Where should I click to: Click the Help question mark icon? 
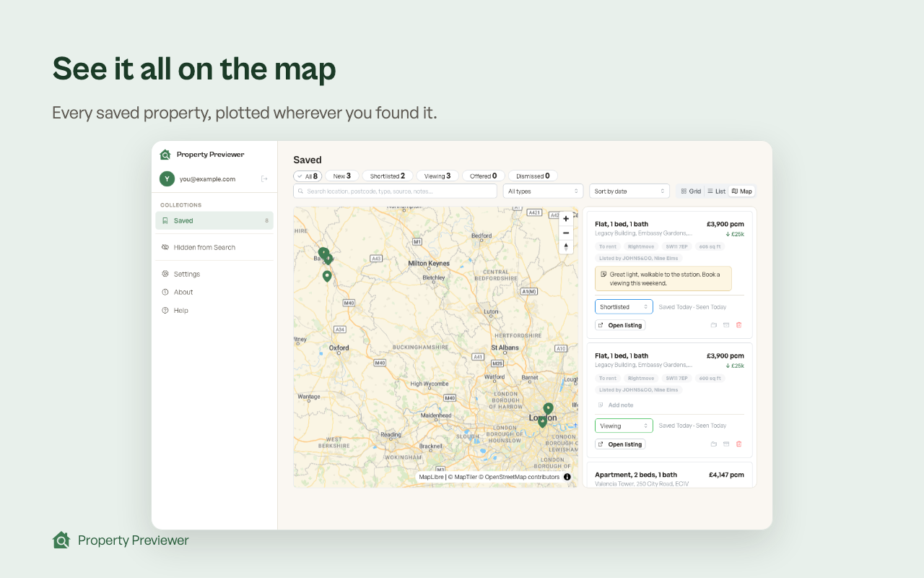165,310
